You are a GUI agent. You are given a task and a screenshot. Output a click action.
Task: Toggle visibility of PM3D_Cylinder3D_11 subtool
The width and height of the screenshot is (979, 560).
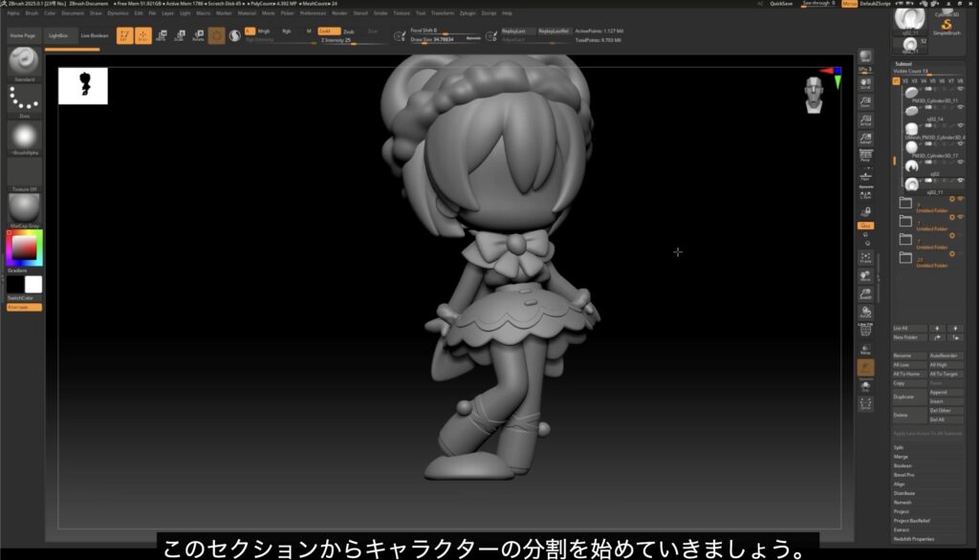[960, 89]
